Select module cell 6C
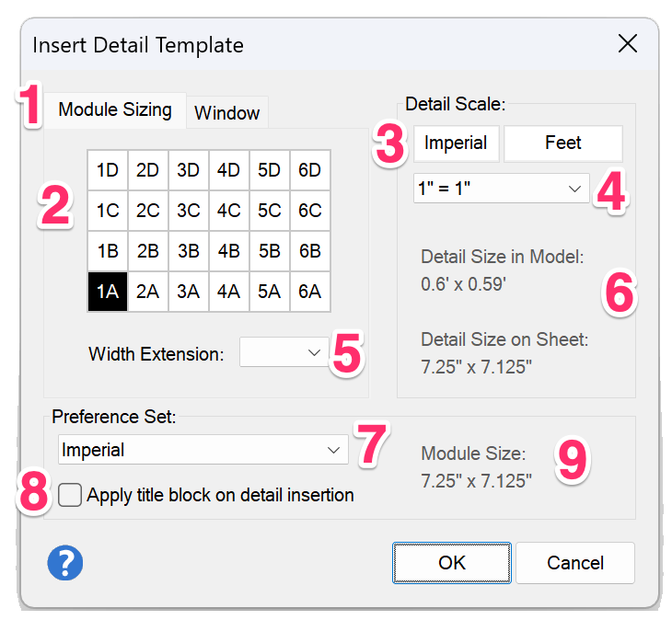This screenshot has height=620, width=672. (x=310, y=211)
